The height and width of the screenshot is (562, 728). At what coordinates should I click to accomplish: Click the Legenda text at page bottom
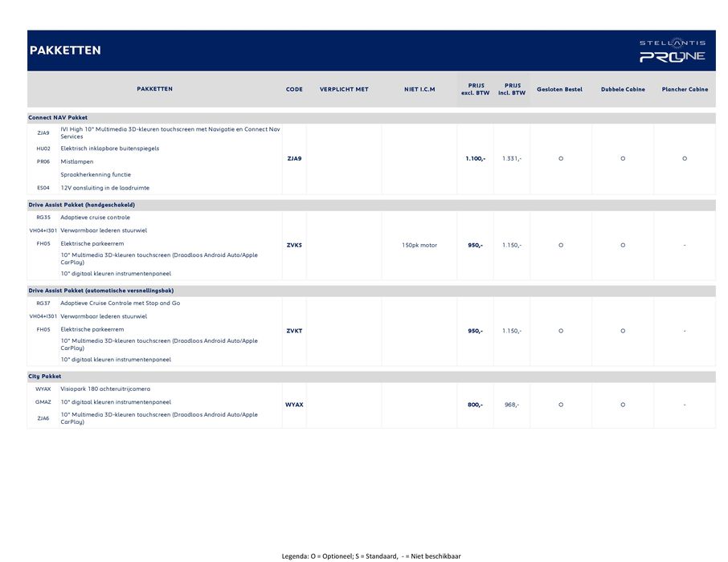[x=370, y=556]
